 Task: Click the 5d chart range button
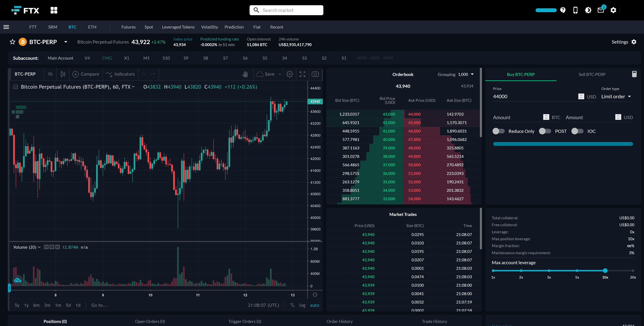pos(68,305)
